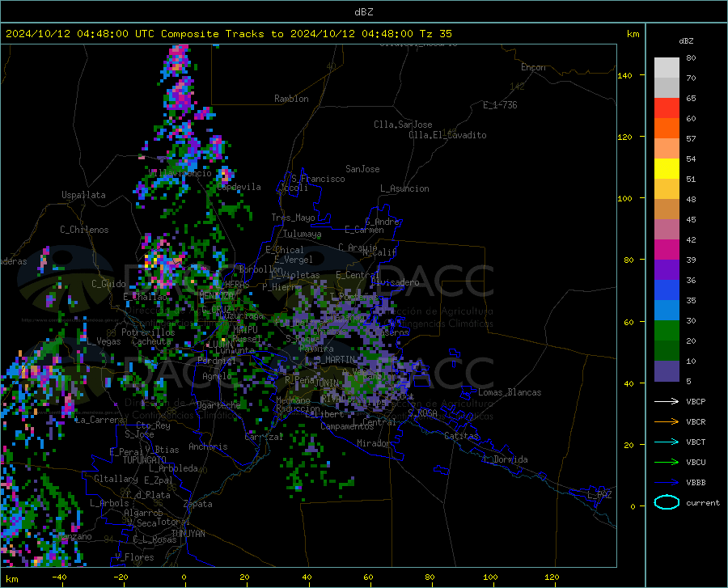728x588 pixels.
Task: Click the 'Ramblon' map label
Action: 291,99
